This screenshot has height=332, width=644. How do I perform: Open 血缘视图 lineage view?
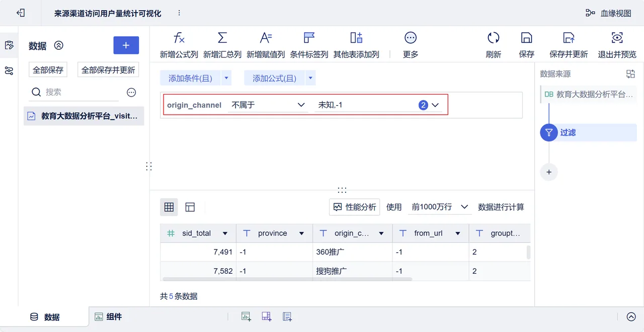[x=608, y=13]
